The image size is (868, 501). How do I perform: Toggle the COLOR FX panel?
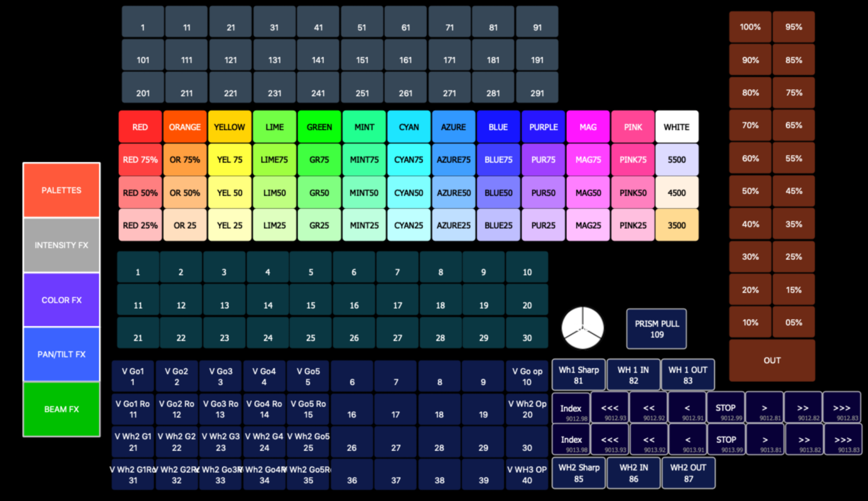(x=61, y=300)
